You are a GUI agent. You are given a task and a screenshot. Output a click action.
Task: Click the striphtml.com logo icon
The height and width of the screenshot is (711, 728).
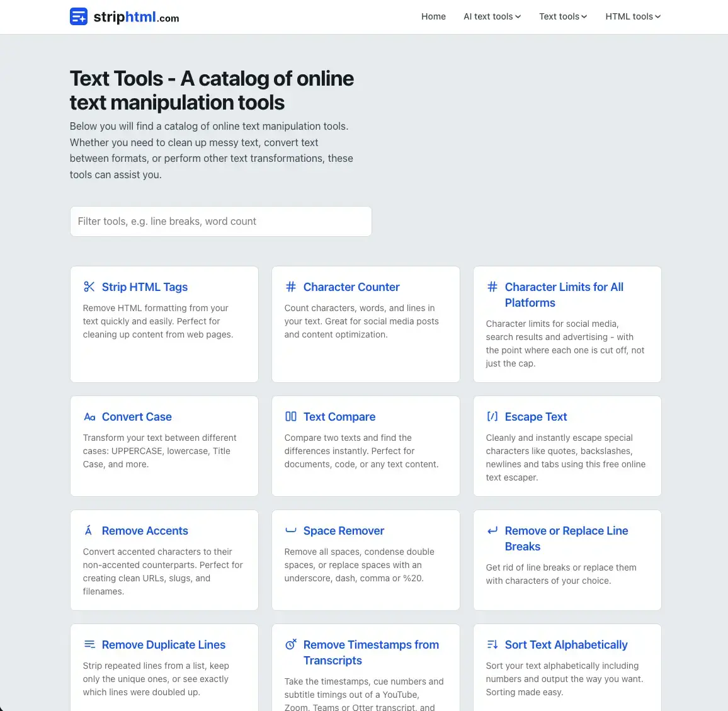[79, 17]
